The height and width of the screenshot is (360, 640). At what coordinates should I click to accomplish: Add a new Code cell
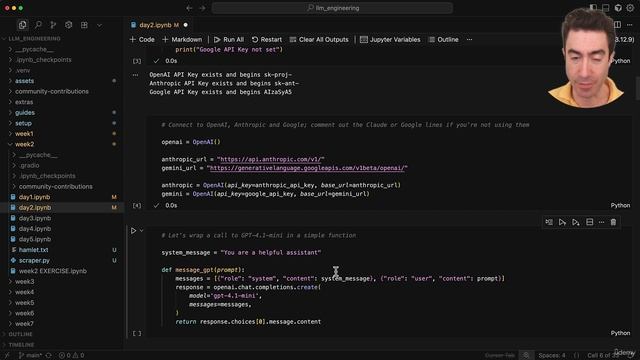[x=142, y=40]
